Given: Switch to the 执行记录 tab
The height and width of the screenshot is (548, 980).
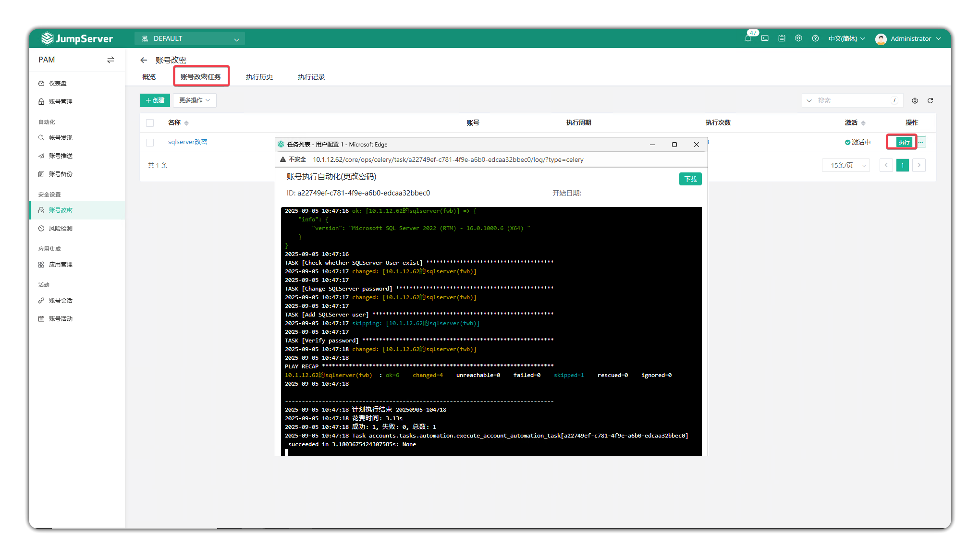Looking at the screenshot, I should click(x=311, y=77).
